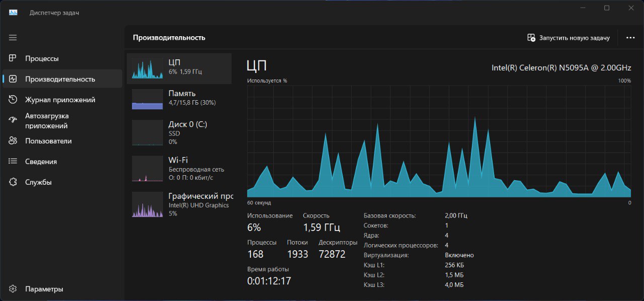
Task: Click the Intel(R) Celeron(R) N5095A text
Action: [561, 68]
